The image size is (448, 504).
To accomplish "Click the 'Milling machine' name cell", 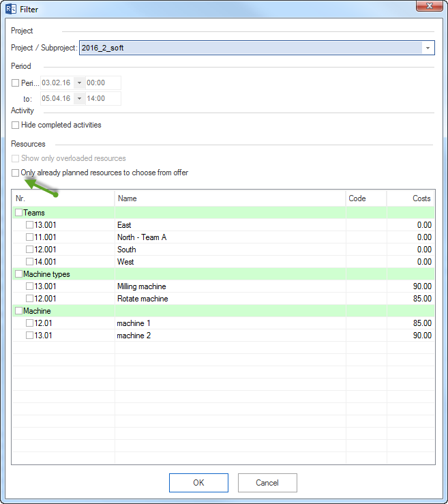I will click(230, 286).
